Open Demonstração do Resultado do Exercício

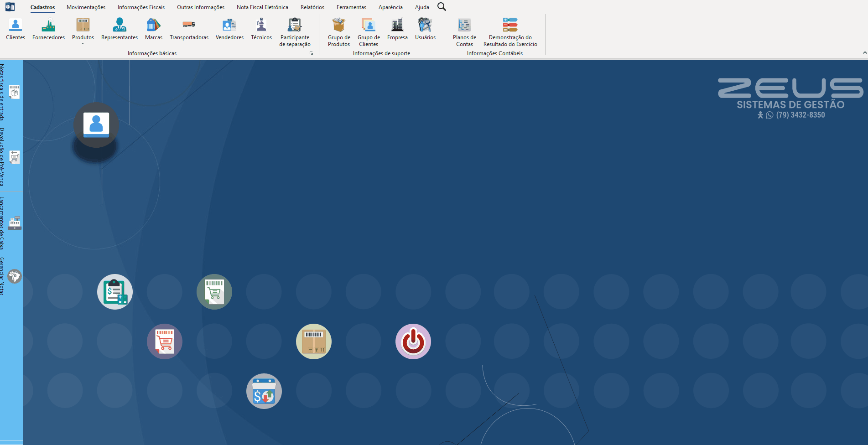[510, 32]
